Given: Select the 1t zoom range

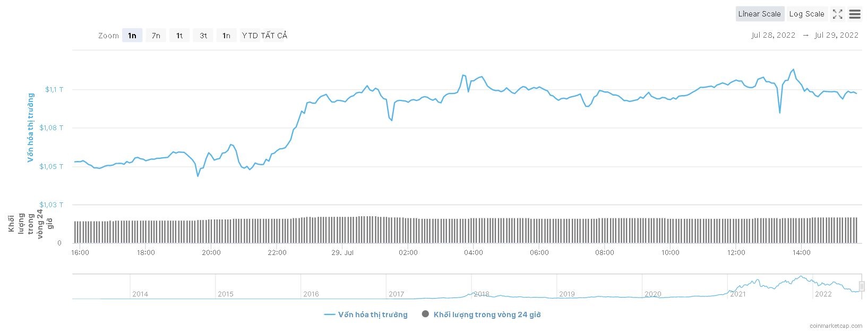Looking at the screenshot, I should pos(179,36).
